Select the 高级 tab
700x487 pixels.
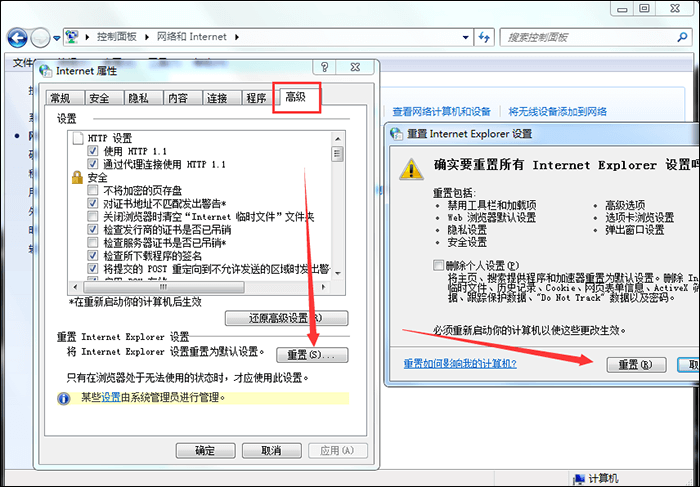pyautogui.click(x=296, y=97)
